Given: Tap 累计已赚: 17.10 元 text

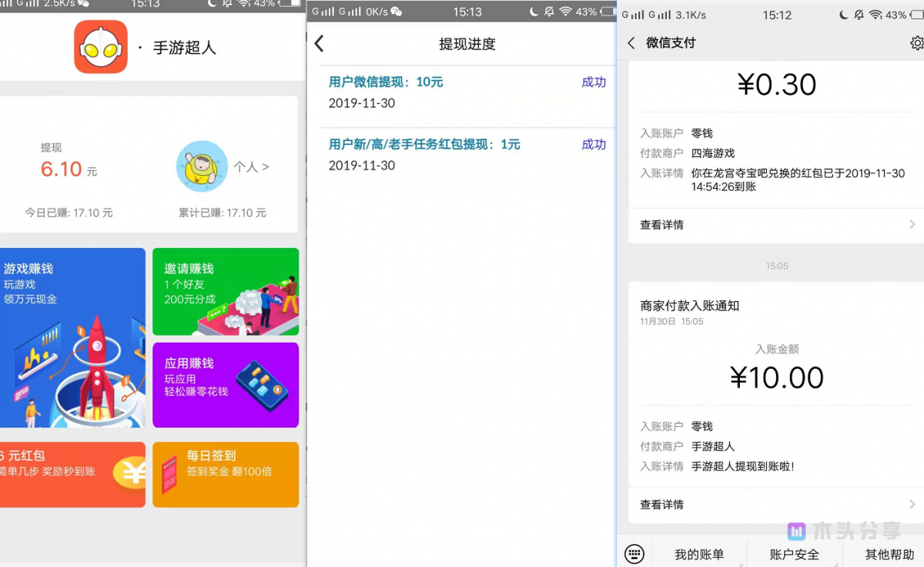Looking at the screenshot, I should click(223, 213).
